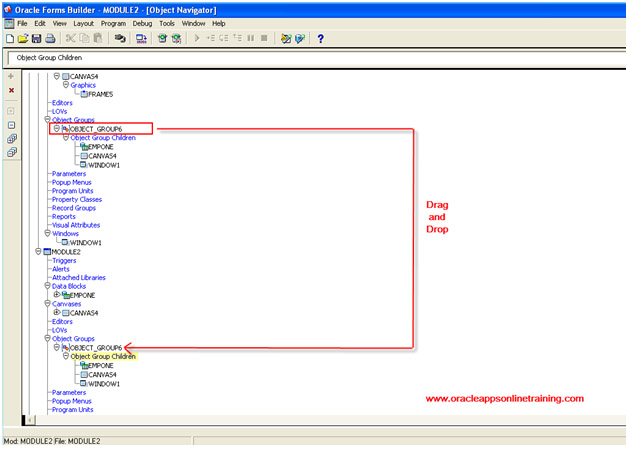Collapse the Canvases node
The image size is (627, 449).
pyautogui.click(x=48, y=303)
